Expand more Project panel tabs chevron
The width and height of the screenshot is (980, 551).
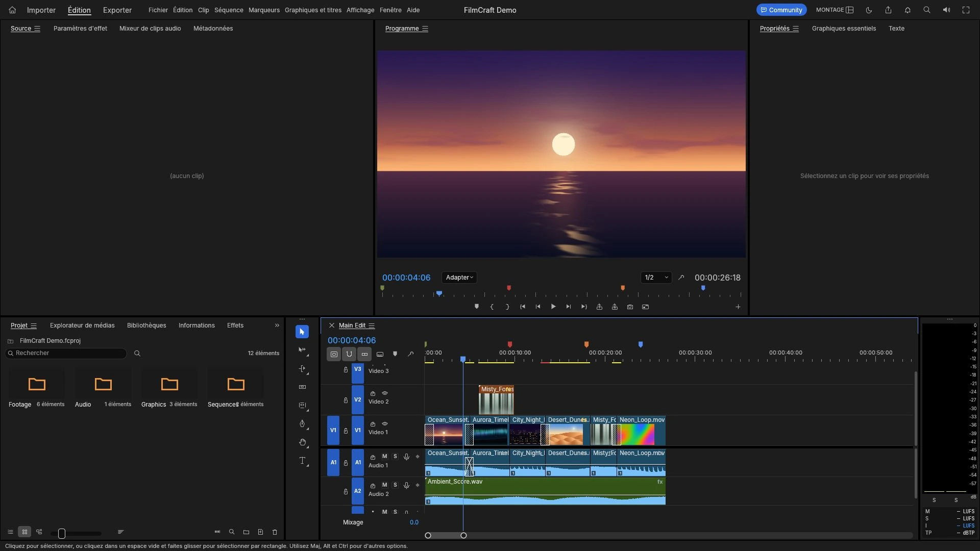point(277,325)
